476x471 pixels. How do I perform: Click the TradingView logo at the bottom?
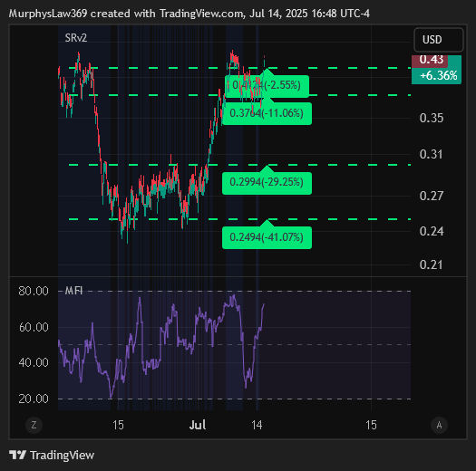pos(52,455)
